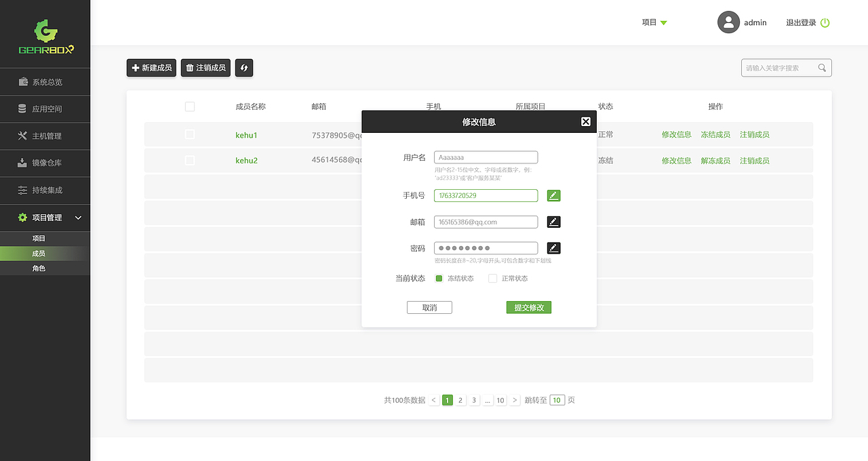
Task: Click the edit pencil icon beside password
Action: pos(554,248)
